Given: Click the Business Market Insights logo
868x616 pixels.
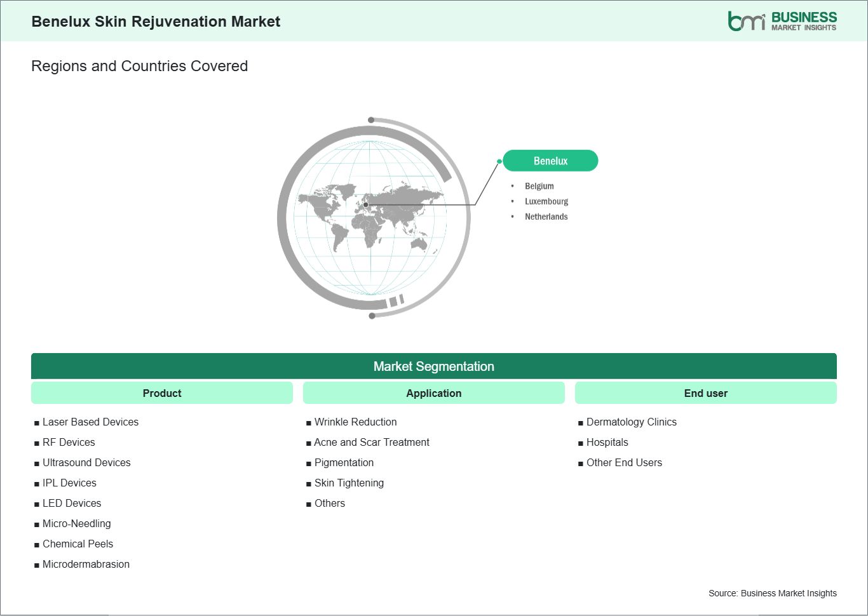Looking at the screenshot, I should 782,21.
